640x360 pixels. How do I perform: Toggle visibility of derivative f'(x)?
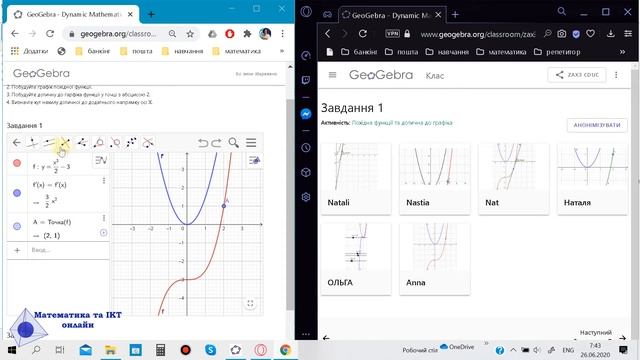(17, 193)
